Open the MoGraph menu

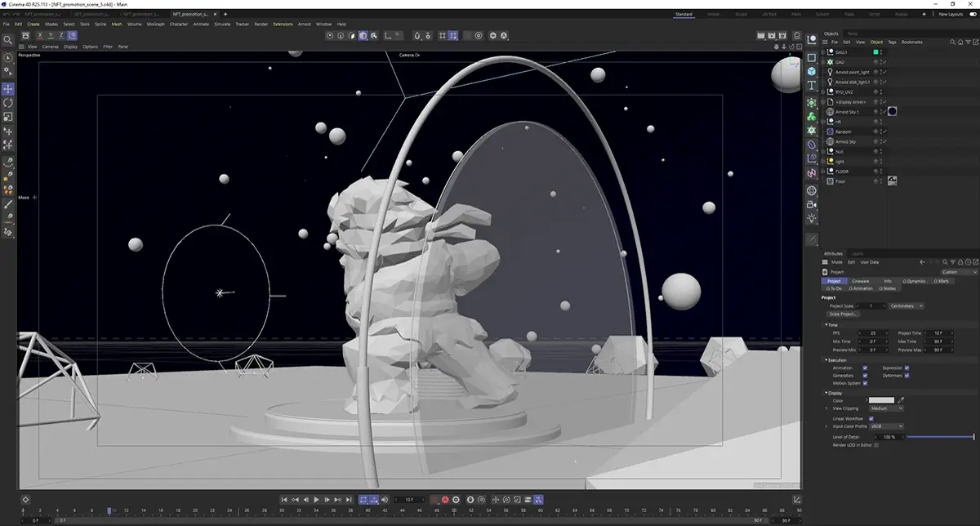155,24
